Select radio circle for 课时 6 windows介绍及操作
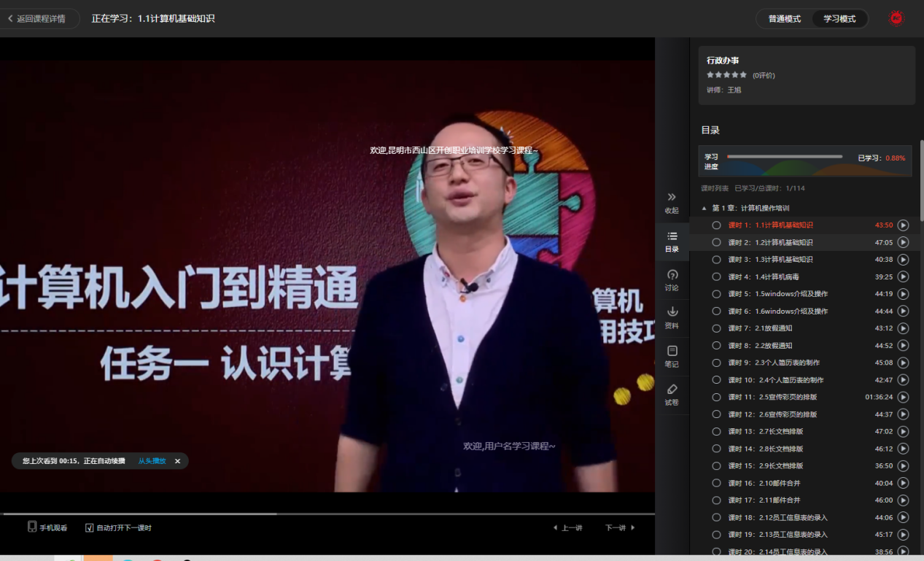Viewport: 924px width, 561px height. click(x=716, y=312)
